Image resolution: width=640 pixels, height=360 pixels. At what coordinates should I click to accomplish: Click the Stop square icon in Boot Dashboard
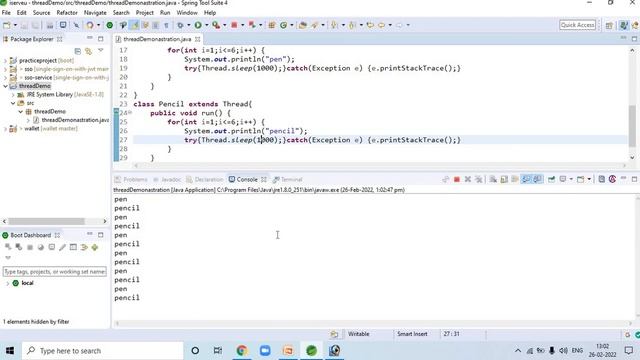[30, 247]
